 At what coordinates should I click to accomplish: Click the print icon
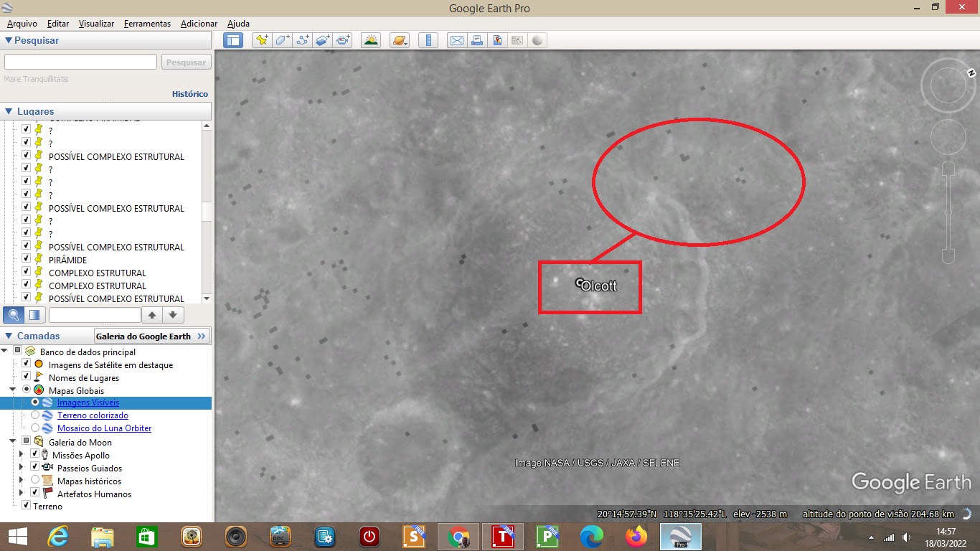pos(476,40)
